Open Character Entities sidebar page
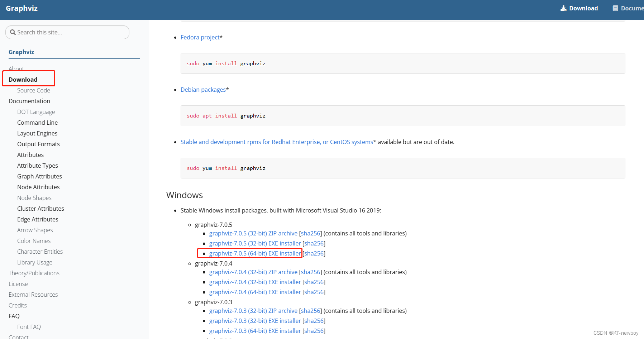The width and height of the screenshot is (644, 339). 40,252
